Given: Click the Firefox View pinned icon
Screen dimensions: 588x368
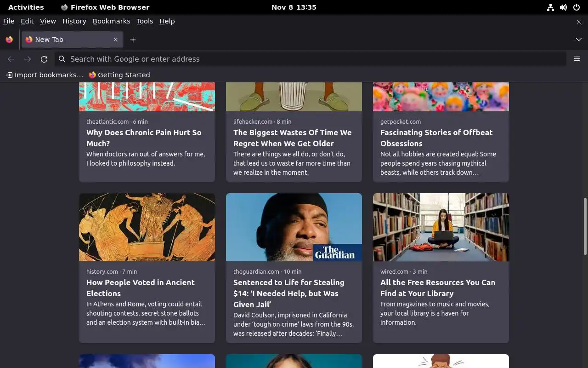Looking at the screenshot, I should point(9,40).
